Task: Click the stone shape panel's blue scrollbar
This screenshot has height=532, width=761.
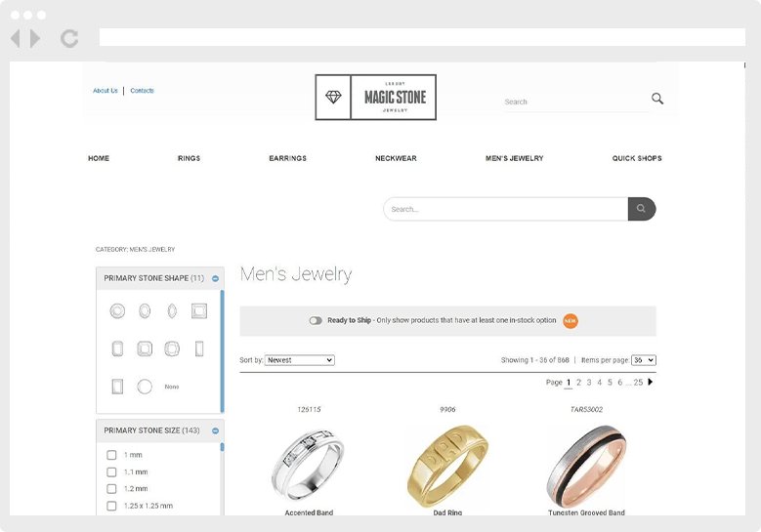Action: [223, 351]
